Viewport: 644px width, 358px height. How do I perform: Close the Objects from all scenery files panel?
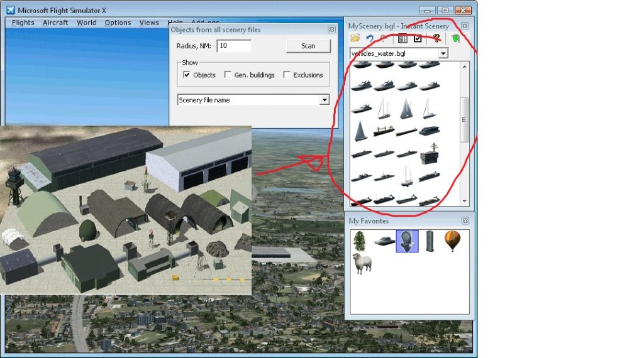coord(331,30)
